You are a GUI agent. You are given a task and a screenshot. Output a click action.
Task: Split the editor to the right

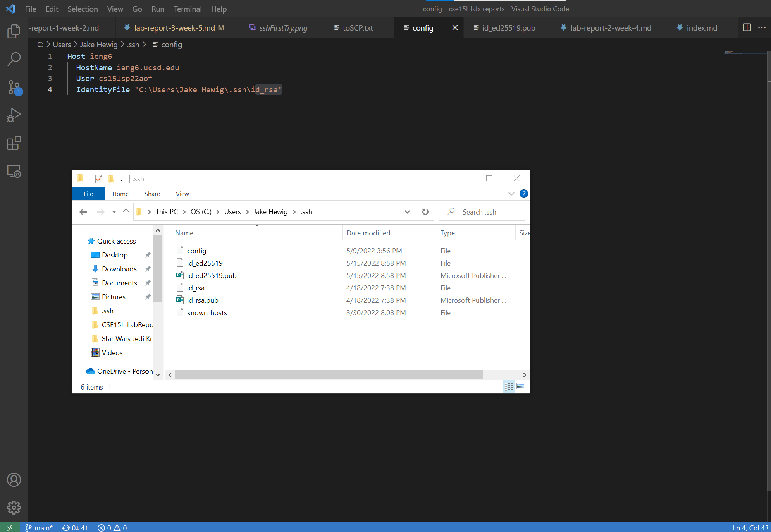tap(747, 27)
